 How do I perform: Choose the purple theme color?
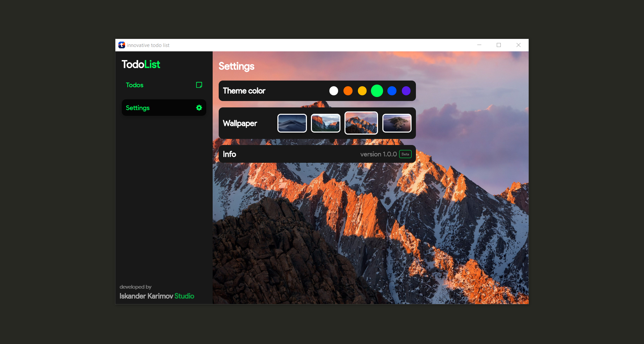(406, 91)
